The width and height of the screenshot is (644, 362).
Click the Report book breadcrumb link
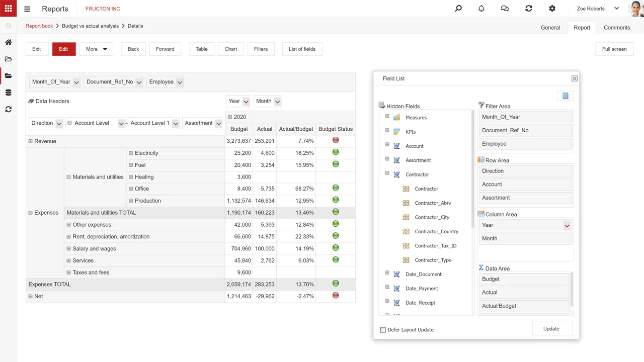(x=39, y=26)
